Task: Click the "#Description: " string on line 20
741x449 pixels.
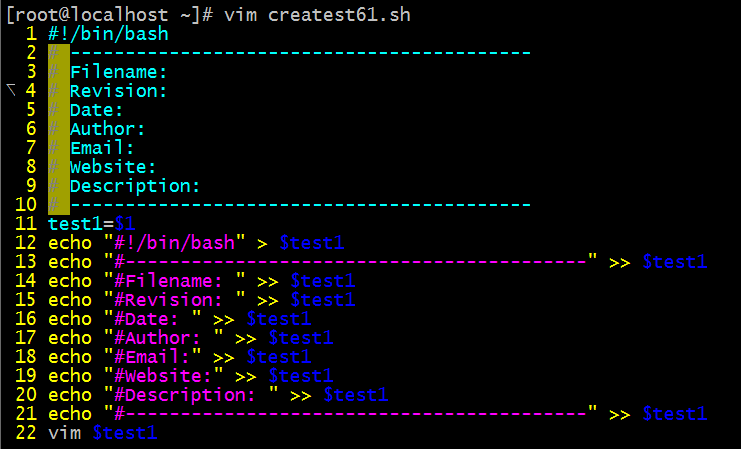Action: pos(191,395)
